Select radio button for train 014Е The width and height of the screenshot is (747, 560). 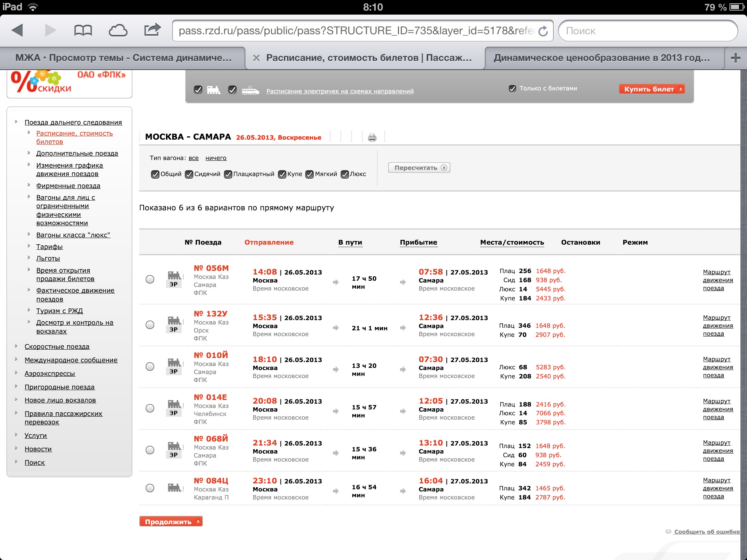click(x=150, y=408)
